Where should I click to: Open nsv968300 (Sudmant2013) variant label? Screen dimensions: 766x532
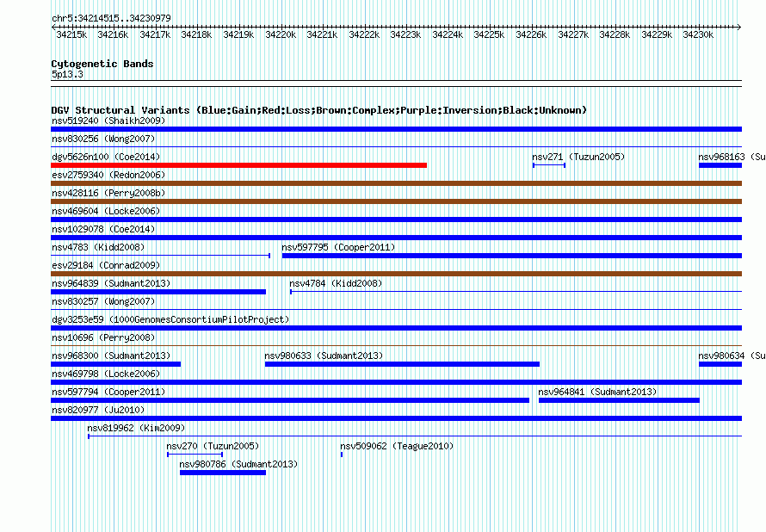(x=111, y=356)
